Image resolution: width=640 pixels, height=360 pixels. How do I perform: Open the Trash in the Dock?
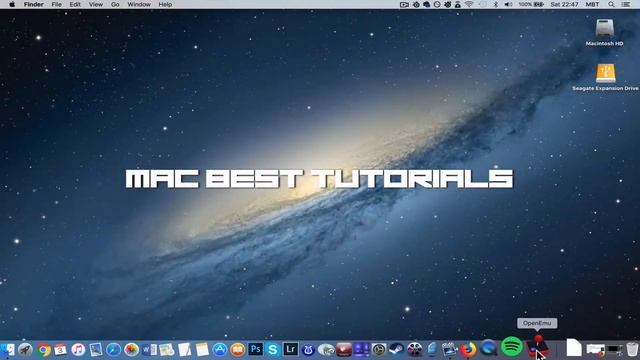[x=632, y=349]
